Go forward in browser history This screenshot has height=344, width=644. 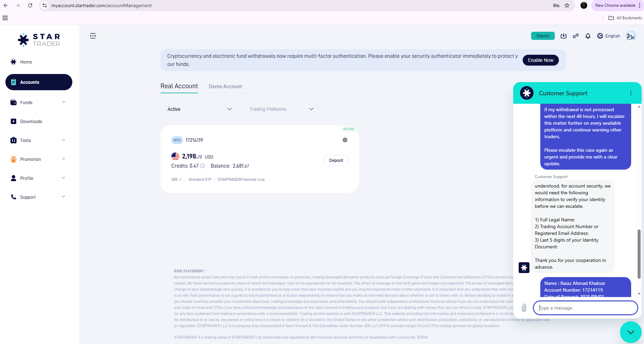(18, 5)
